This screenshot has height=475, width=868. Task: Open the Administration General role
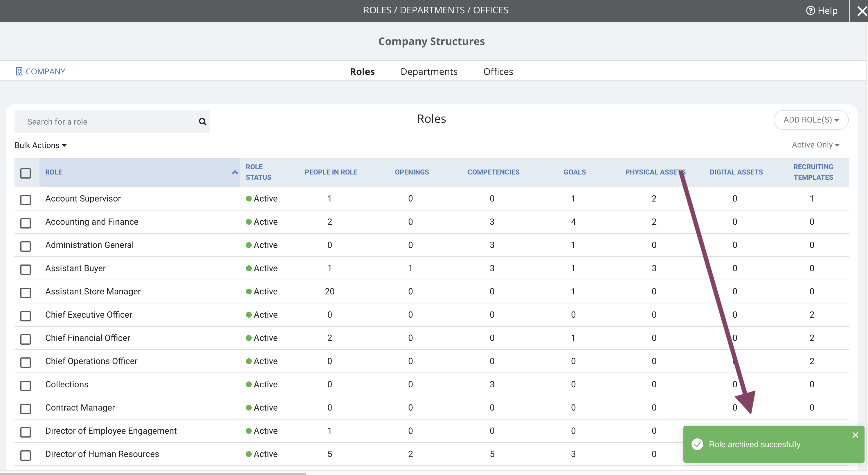[x=89, y=245]
